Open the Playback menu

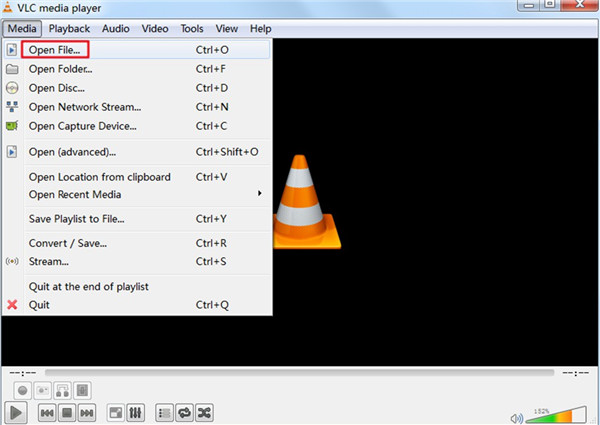click(69, 29)
